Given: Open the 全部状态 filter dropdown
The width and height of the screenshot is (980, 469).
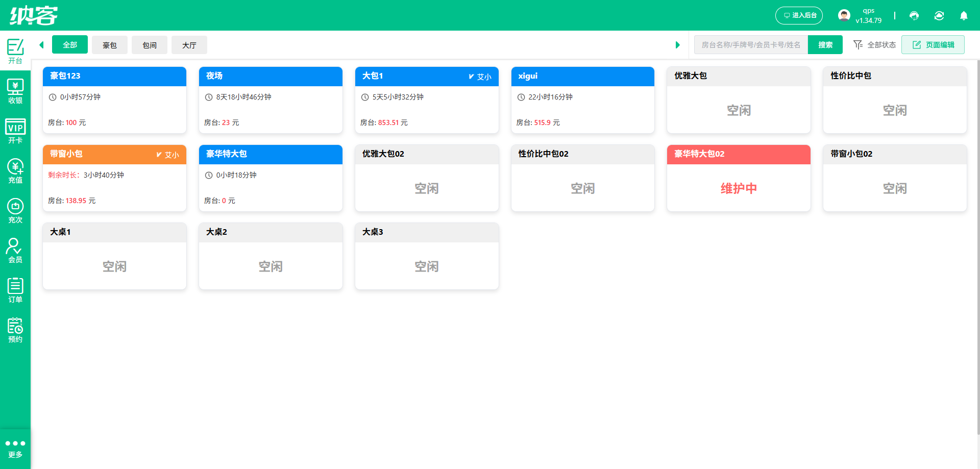Looking at the screenshot, I should (x=875, y=45).
